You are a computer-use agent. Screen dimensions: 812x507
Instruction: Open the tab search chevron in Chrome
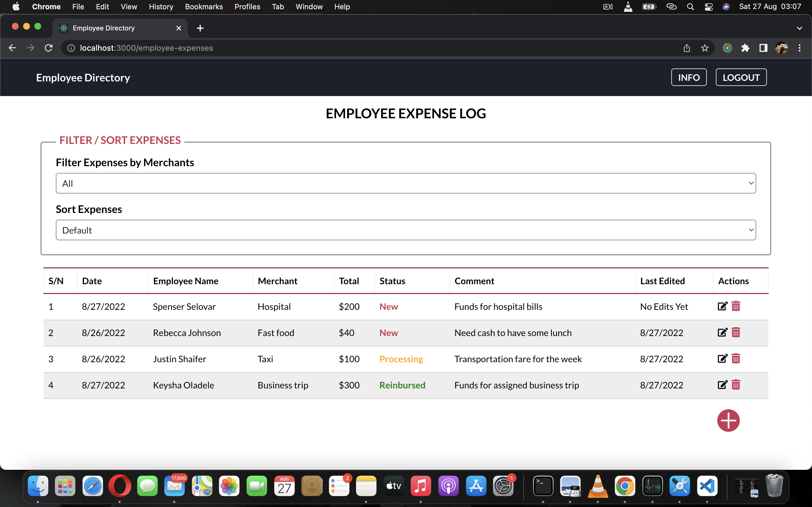point(800,28)
